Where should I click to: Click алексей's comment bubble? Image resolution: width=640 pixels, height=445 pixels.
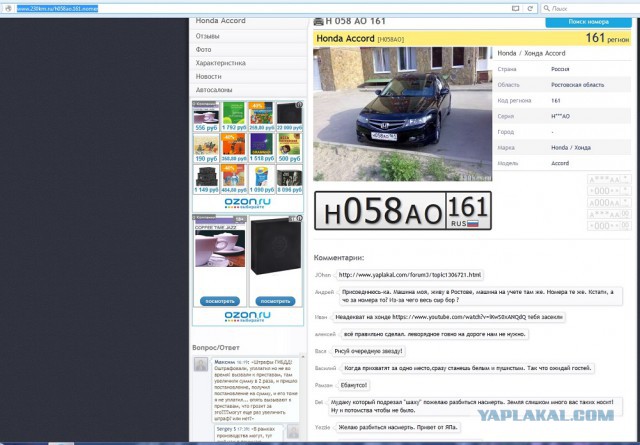434,334
